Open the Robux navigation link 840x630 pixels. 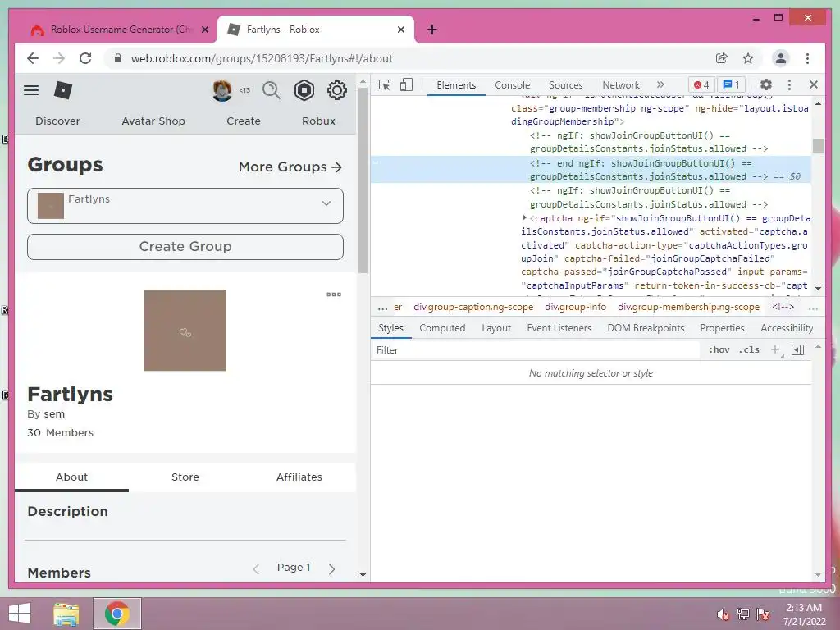click(x=318, y=121)
